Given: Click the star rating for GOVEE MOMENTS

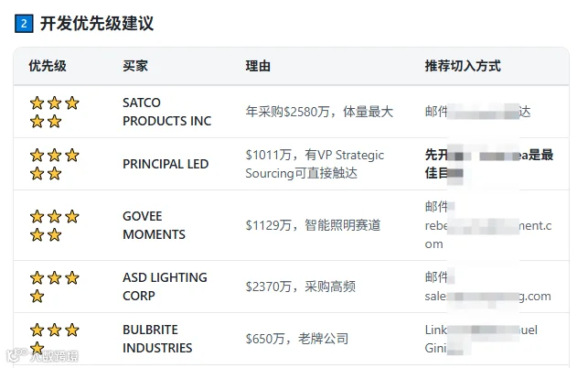Looking at the screenshot, I should point(54,226).
